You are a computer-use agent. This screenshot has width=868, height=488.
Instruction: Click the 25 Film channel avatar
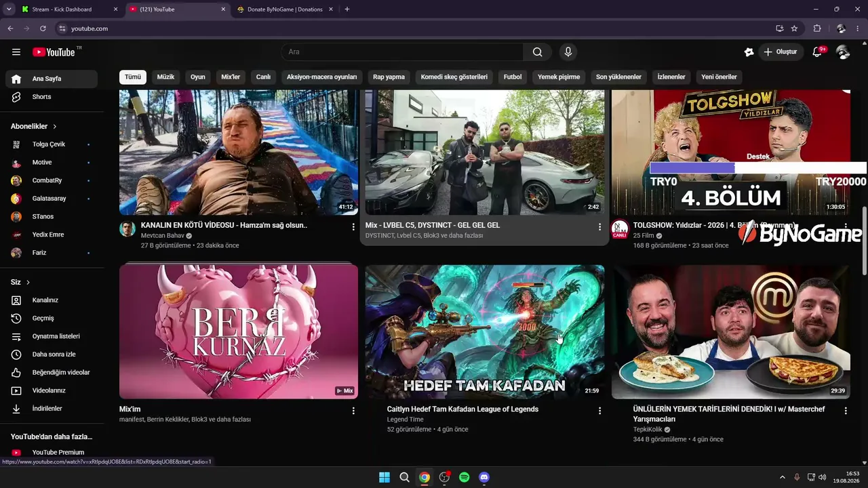pyautogui.click(x=620, y=229)
